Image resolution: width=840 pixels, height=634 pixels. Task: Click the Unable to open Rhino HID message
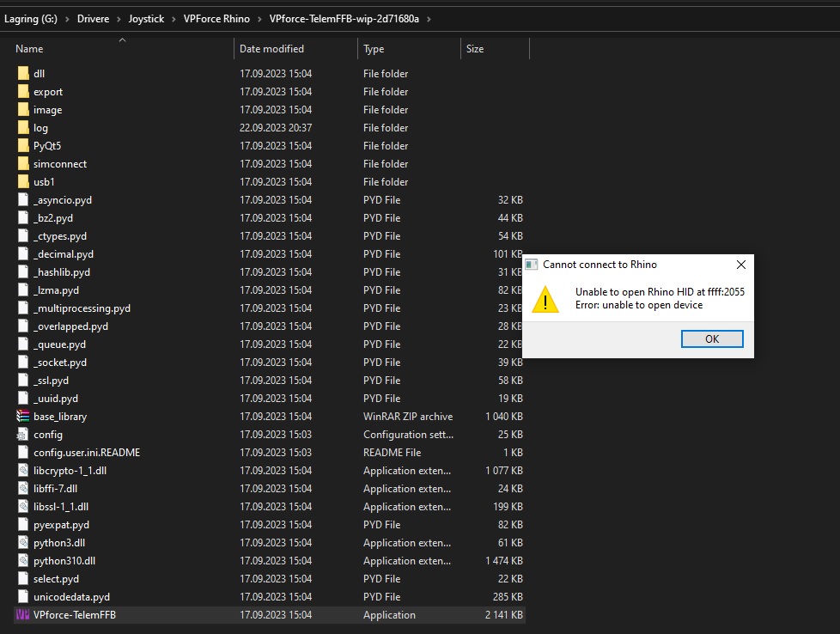(660, 291)
